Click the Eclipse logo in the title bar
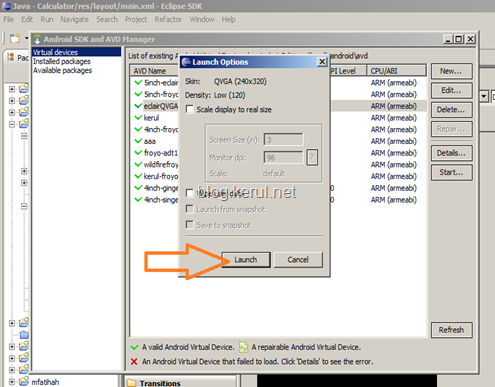495x387 pixels. click(x=6, y=6)
